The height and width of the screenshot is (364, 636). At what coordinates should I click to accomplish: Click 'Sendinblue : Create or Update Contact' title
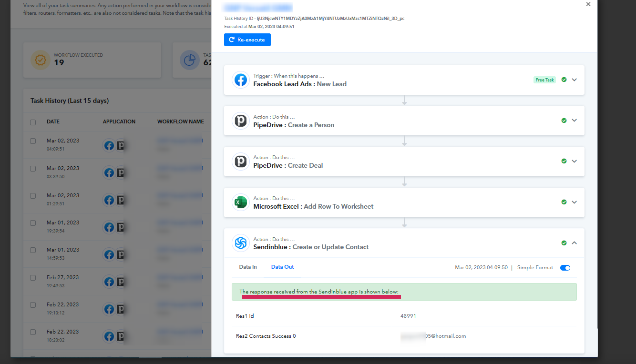click(x=311, y=247)
